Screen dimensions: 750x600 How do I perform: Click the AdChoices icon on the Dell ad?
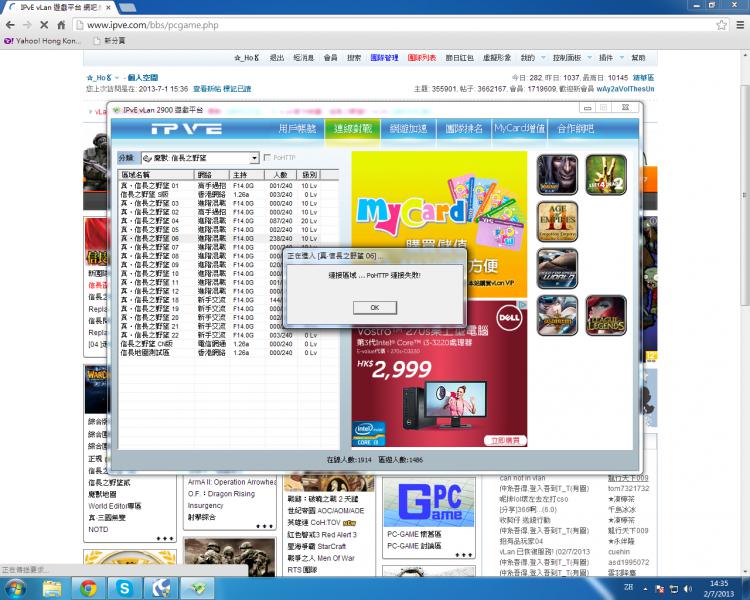pyautogui.click(x=523, y=304)
